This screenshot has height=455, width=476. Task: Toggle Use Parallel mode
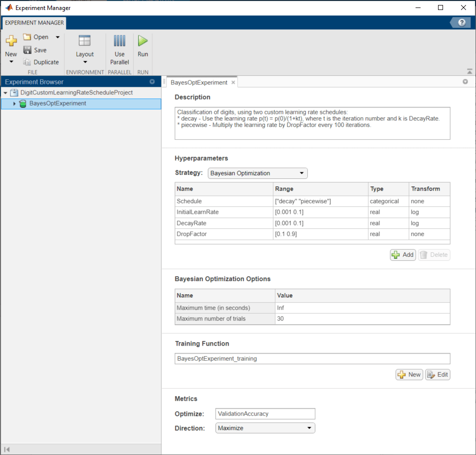pos(119,50)
